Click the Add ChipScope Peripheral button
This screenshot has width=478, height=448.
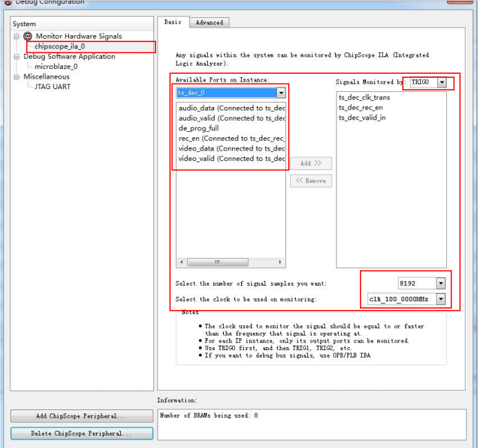[x=82, y=416]
